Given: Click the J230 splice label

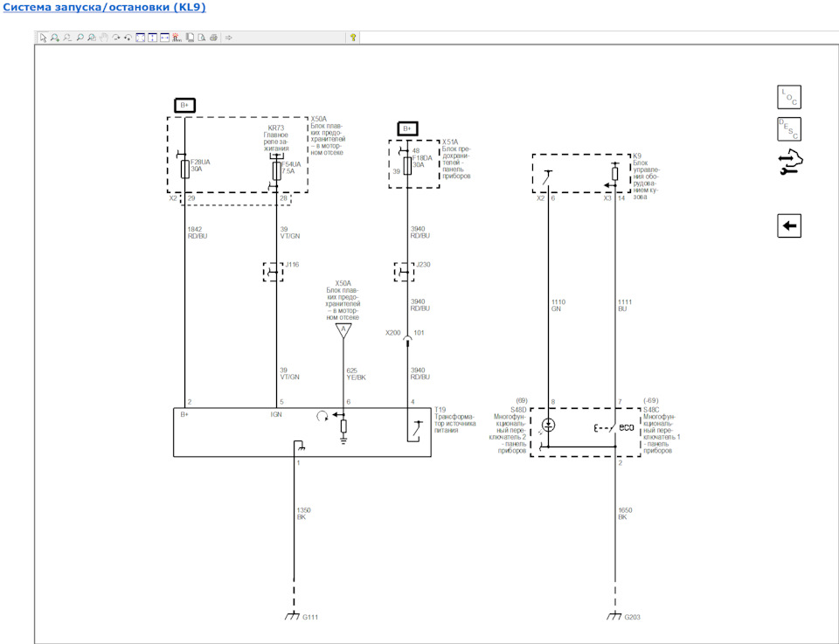Looking at the screenshot, I should [x=423, y=264].
